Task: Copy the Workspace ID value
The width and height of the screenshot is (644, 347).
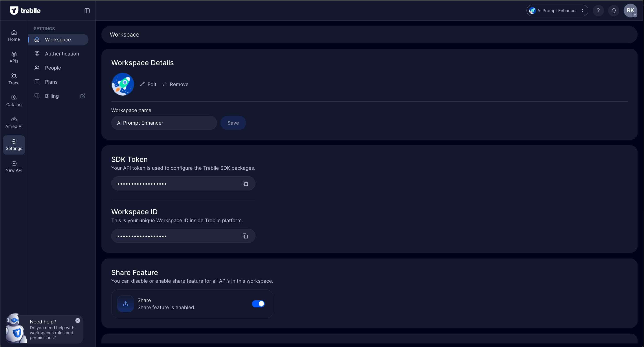Action: 245,236
